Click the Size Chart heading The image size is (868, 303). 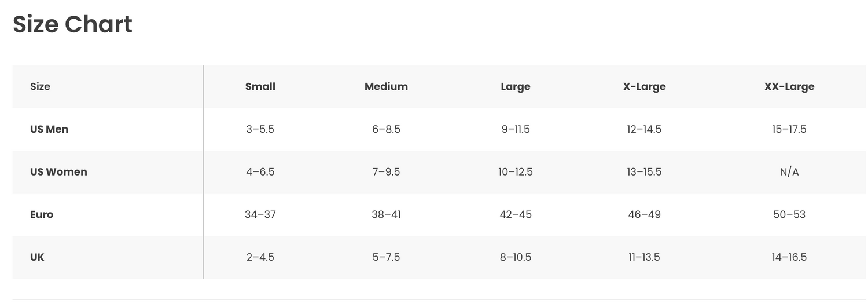click(x=72, y=24)
